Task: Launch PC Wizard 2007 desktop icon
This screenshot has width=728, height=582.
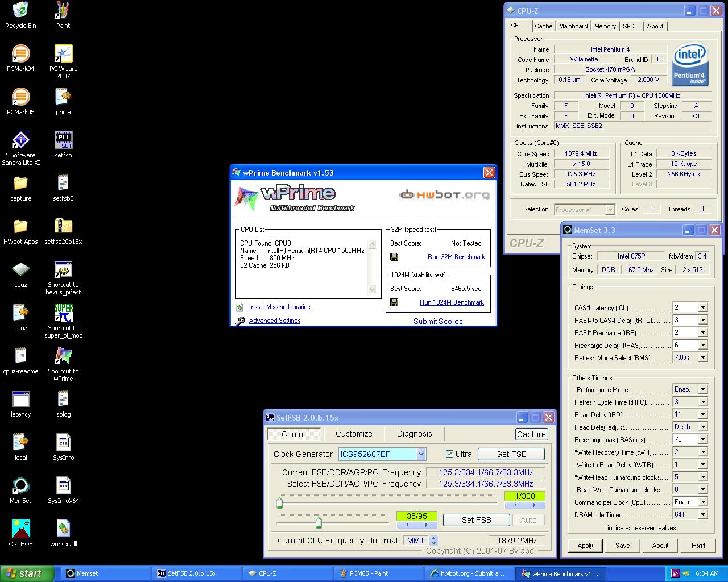Action: click(63, 62)
